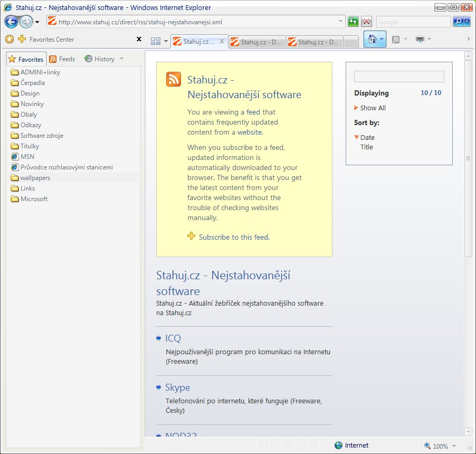Image resolution: width=476 pixels, height=454 pixels.
Task: Open the recent pages dropdown arrow
Action: (37, 22)
